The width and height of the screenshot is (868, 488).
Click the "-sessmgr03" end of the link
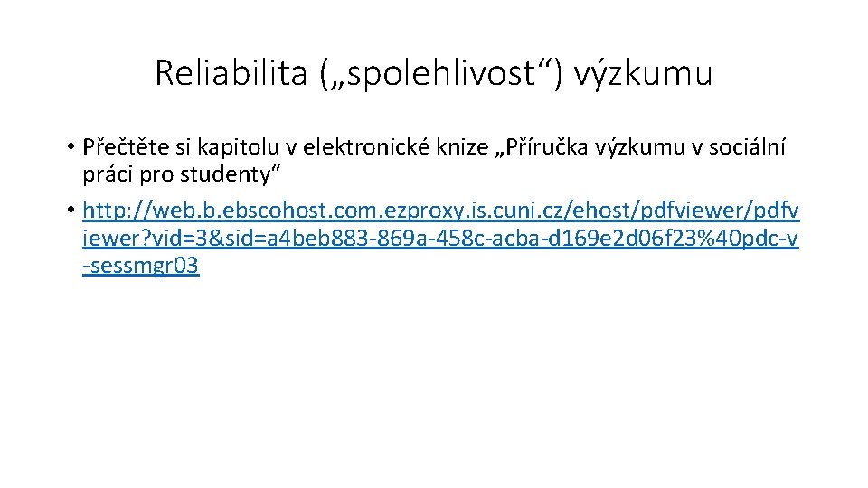pyautogui.click(x=141, y=266)
